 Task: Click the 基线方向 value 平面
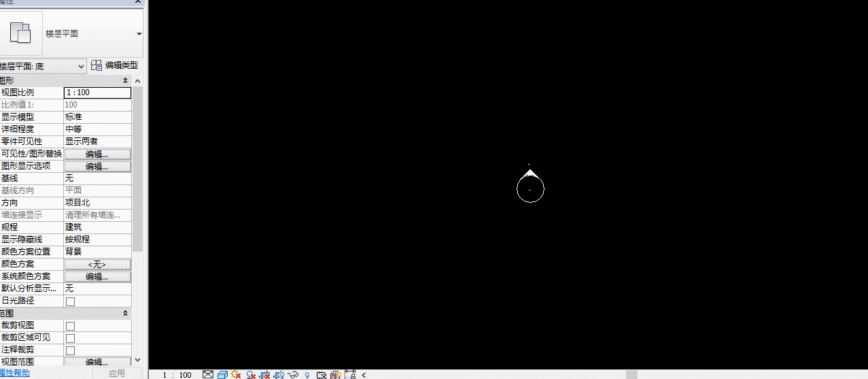(97, 191)
